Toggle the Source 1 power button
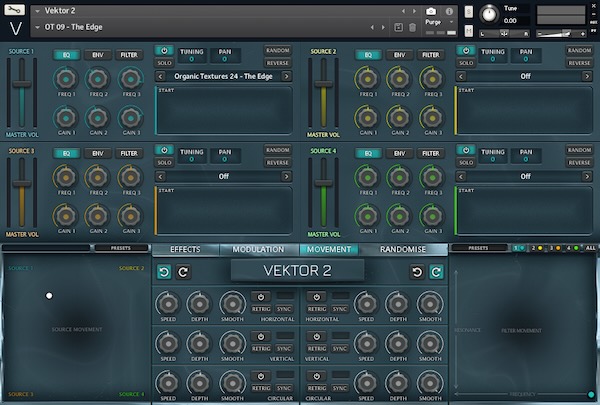Viewport: 600px width, 405px height. 164,50
